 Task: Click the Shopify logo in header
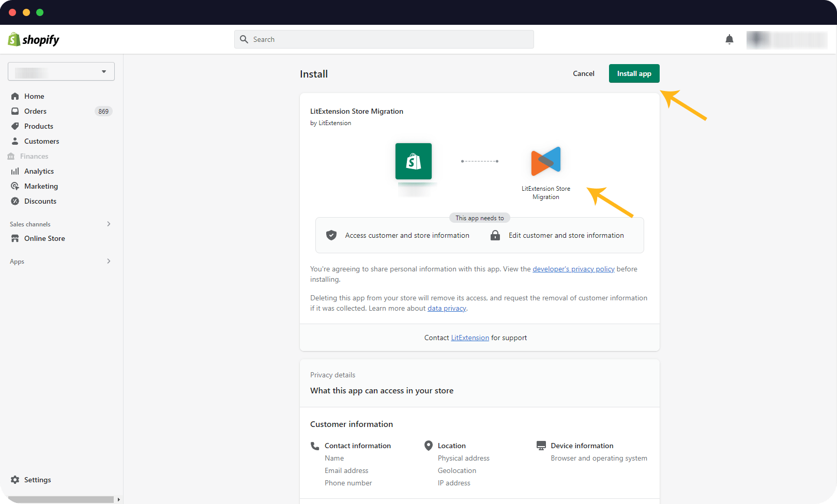(x=34, y=39)
